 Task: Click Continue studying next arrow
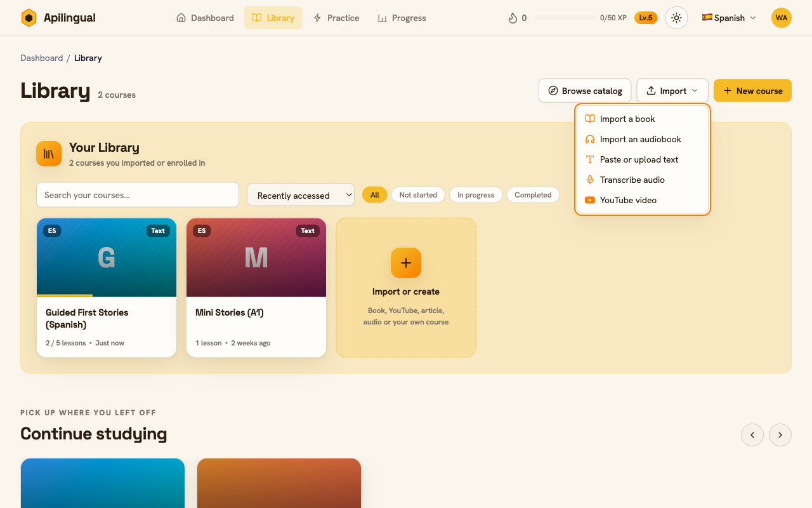[x=780, y=435]
